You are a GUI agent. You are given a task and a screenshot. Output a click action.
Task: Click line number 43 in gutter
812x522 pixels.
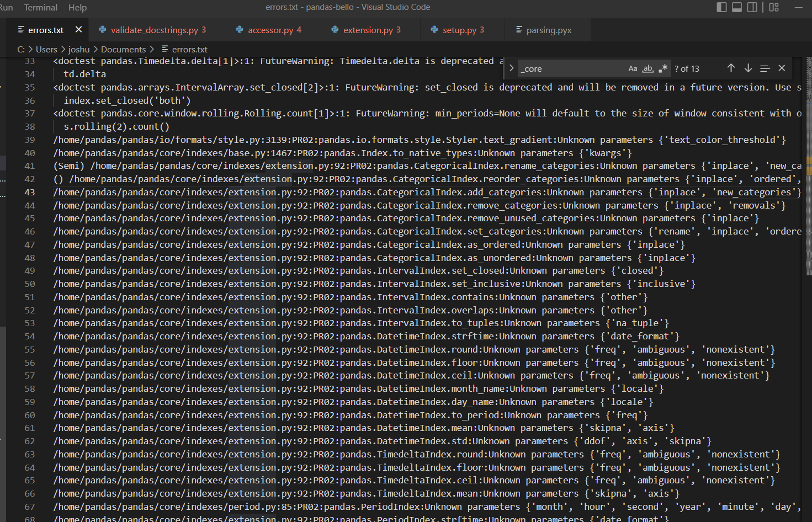click(29, 192)
